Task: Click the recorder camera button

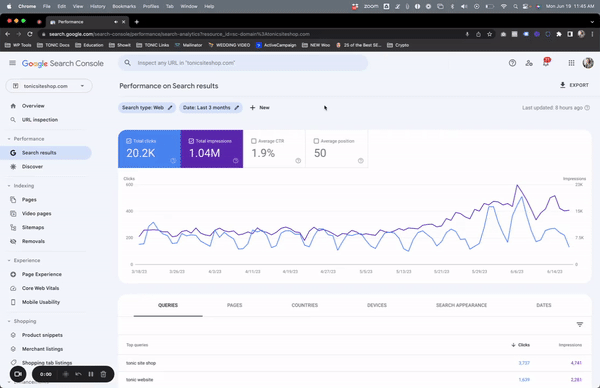Action: click(x=18, y=374)
